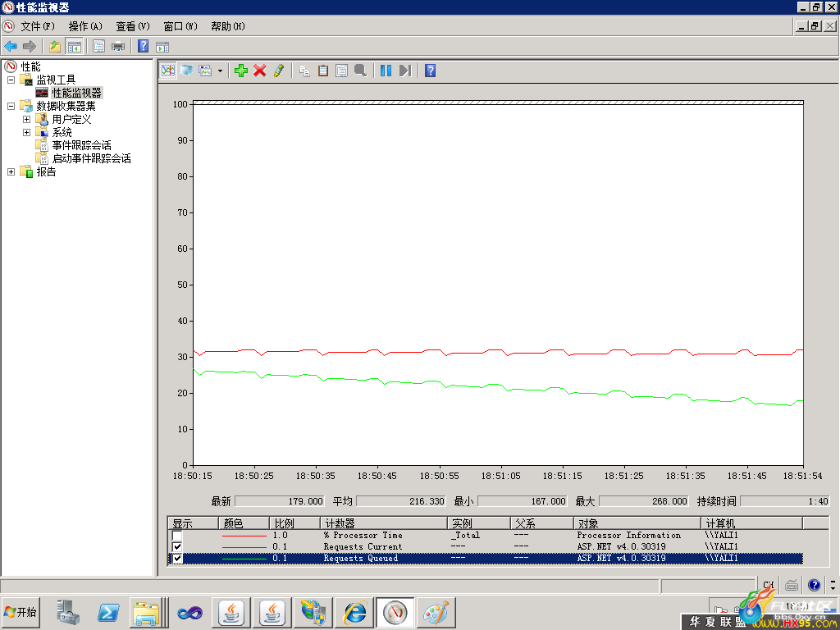Open Server Manager from the taskbar
This screenshot has width=840, height=630.
coord(68,612)
